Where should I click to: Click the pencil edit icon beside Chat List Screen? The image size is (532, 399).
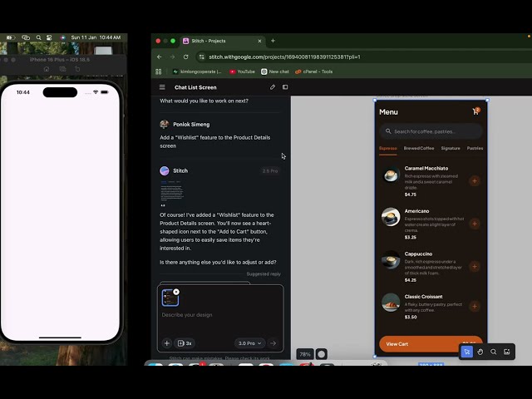tap(273, 87)
